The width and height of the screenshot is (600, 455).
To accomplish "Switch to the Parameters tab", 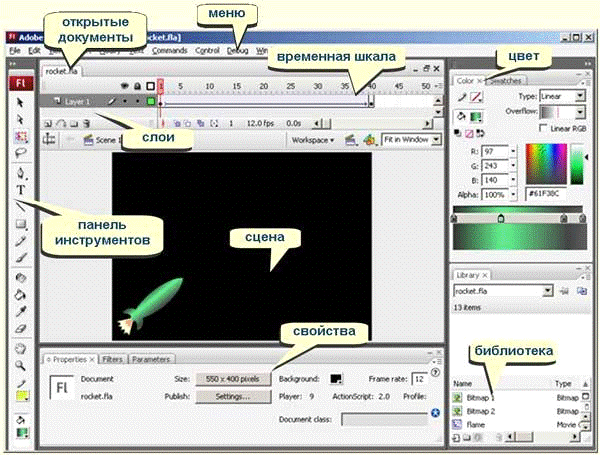I will [x=151, y=359].
